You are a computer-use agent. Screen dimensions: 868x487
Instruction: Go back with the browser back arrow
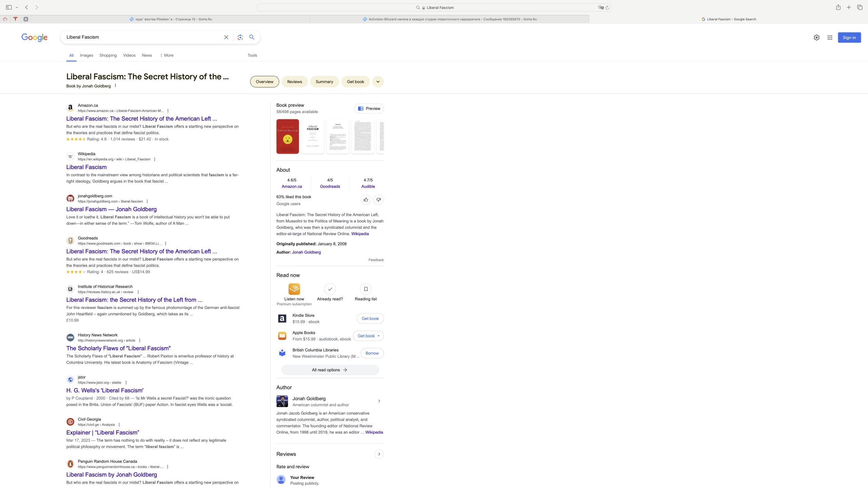pyautogui.click(x=26, y=7)
